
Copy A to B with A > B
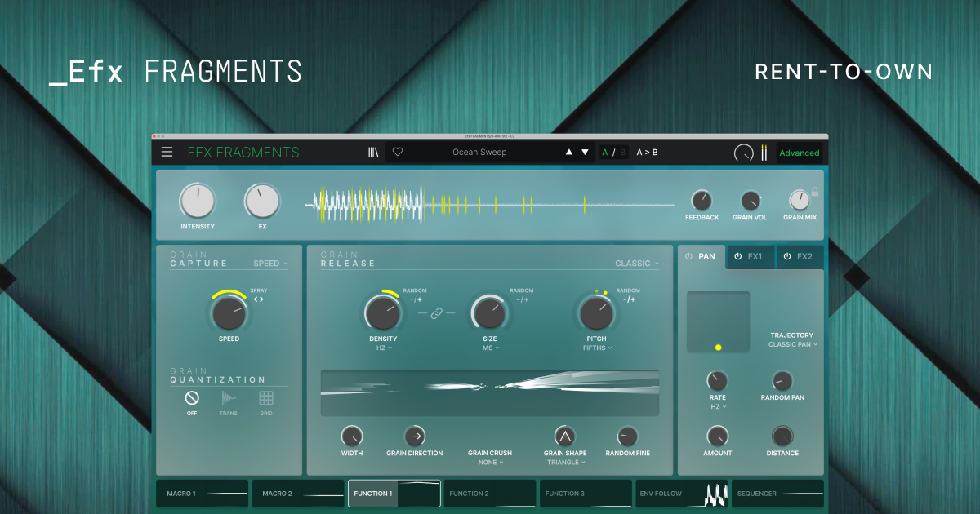(647, 153)
